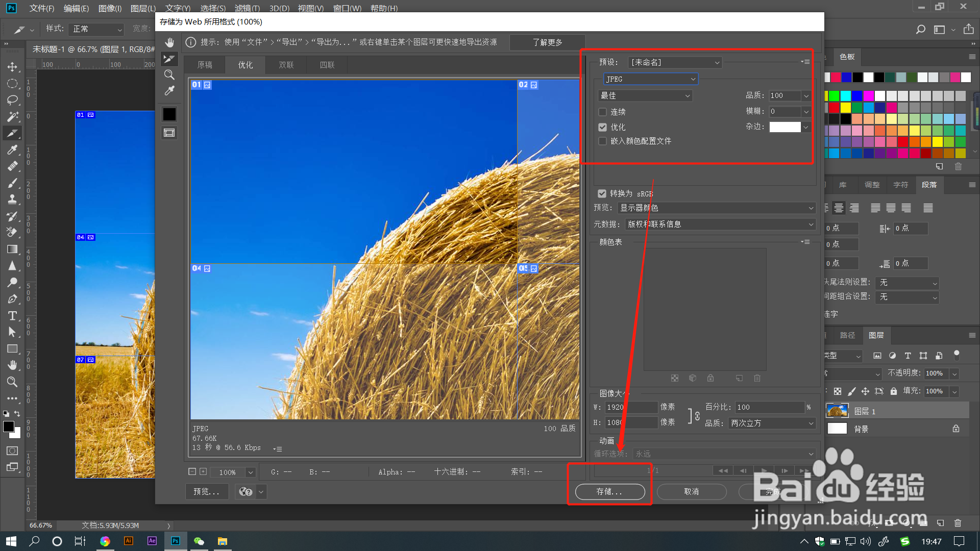980x551 pixels.
Task: Open the 文件(F) menu
Action: click(x=42, y=8)
